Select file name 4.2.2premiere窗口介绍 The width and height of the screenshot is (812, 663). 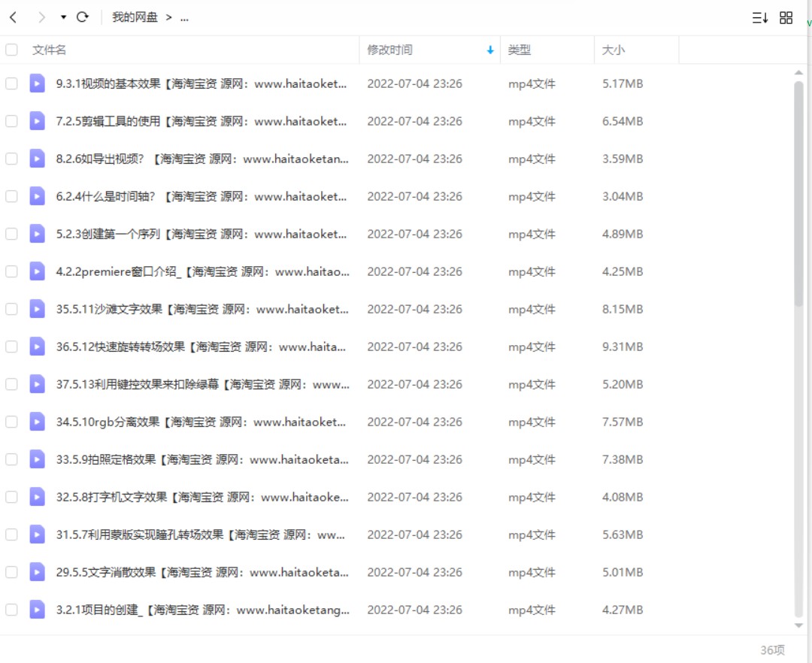click(202, 271)
